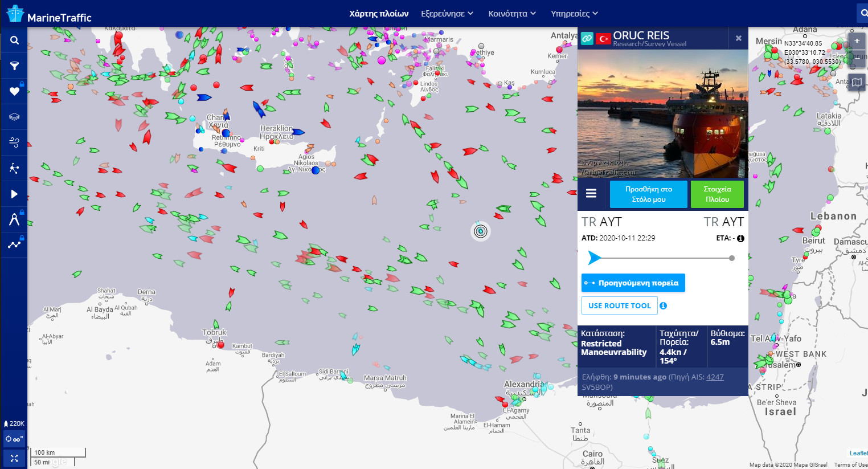Click the Heraklion city label on map
868x469 pixels.
point(276,128)
